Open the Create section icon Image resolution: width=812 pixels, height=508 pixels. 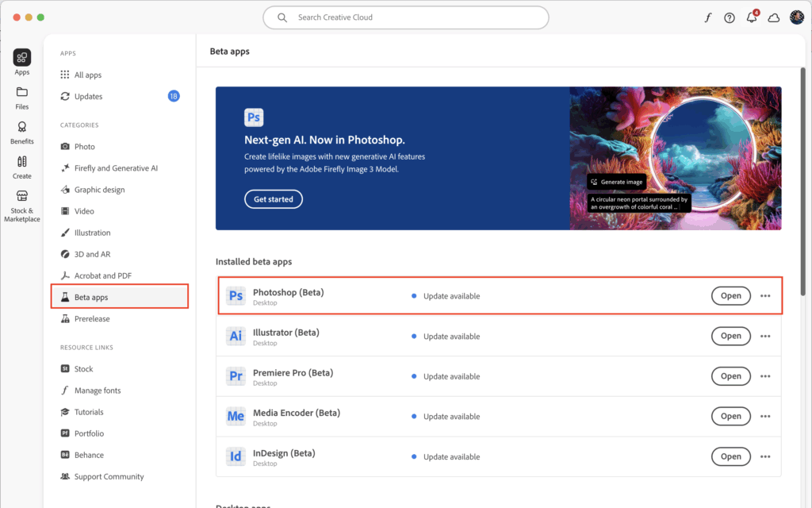click(21, 162)
